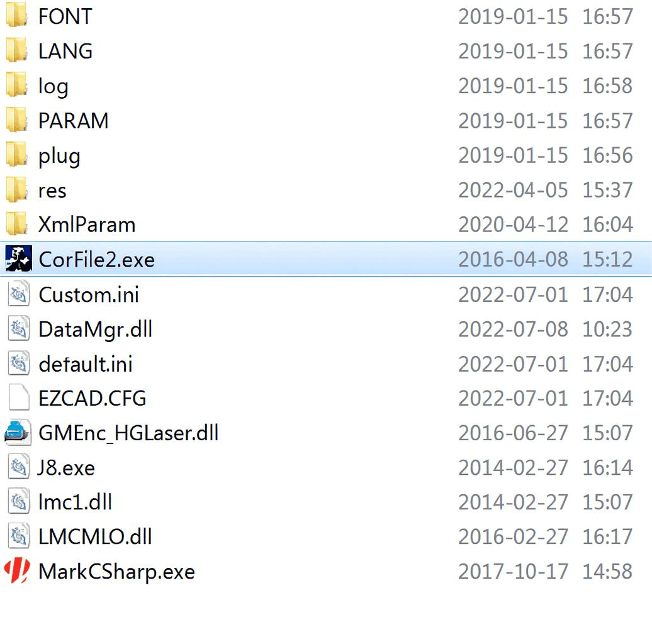Click the XmlParam folder icon

click(16, 224)
